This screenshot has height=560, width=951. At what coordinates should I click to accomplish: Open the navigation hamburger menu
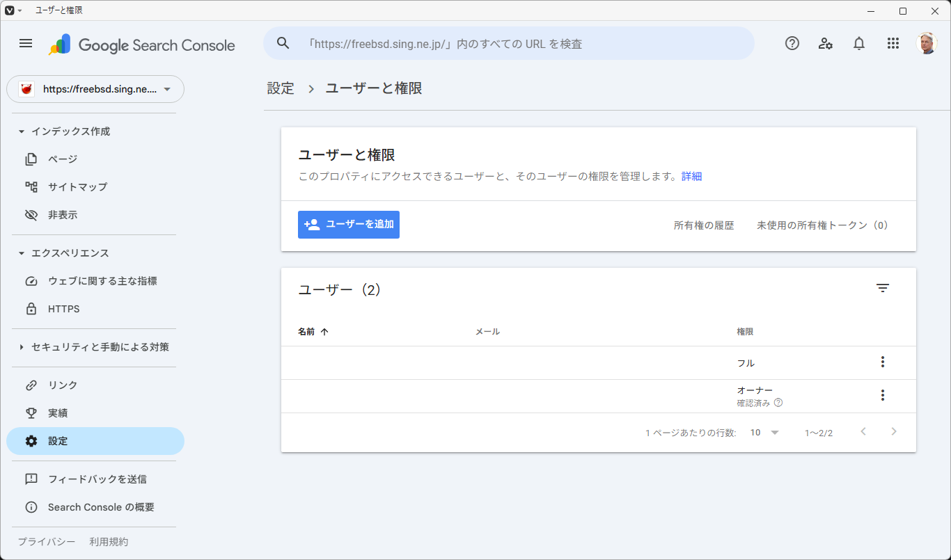26,43
